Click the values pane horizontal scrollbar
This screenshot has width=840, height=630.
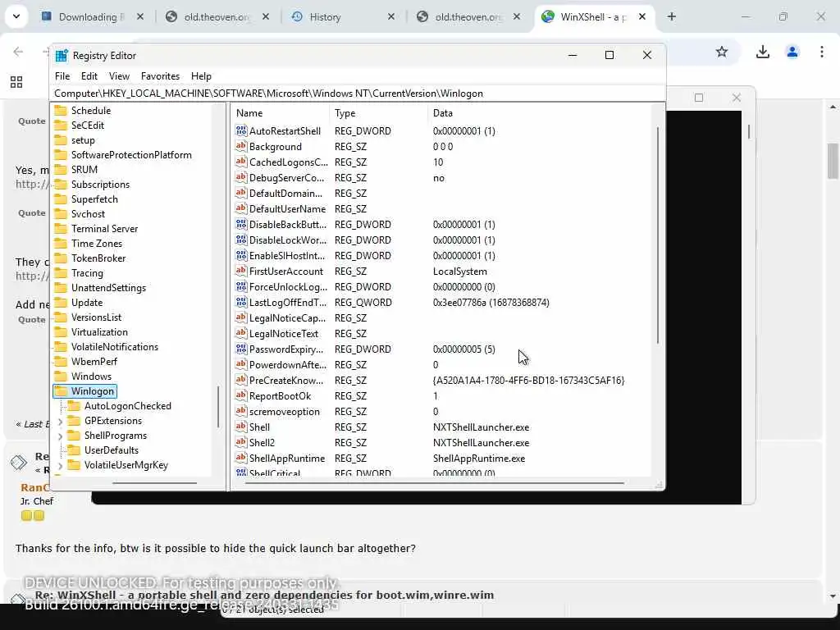435,483
